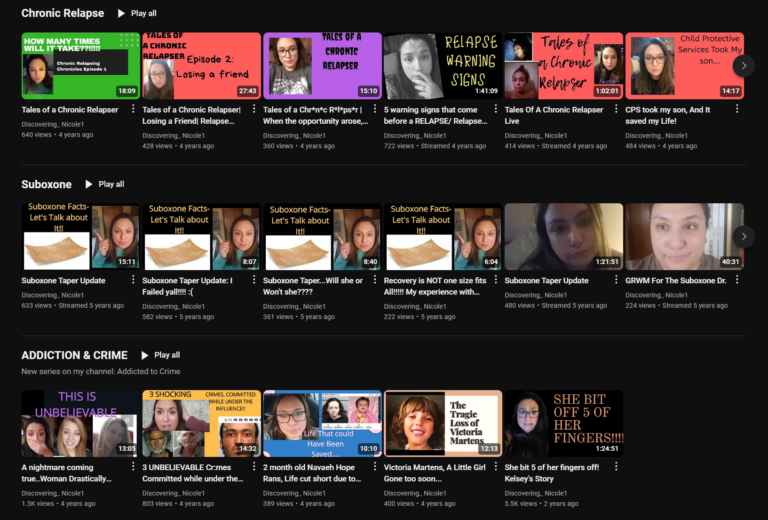Open three-dot menu for Losing a Friend video

point(254,109)
